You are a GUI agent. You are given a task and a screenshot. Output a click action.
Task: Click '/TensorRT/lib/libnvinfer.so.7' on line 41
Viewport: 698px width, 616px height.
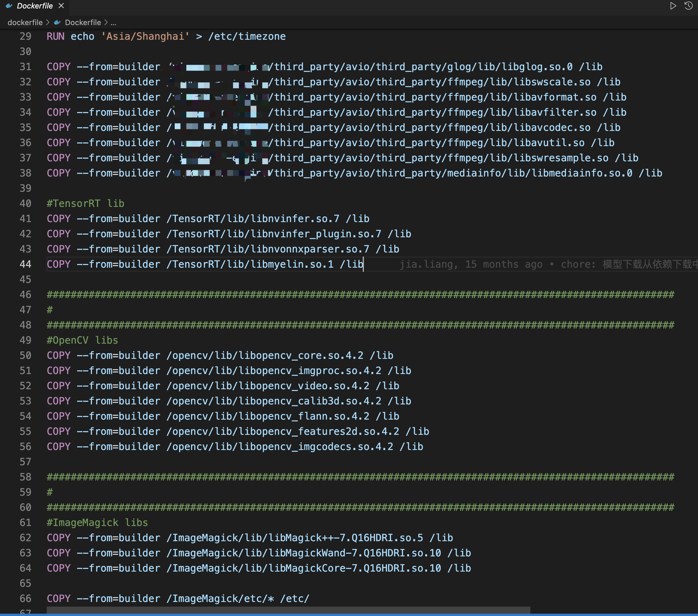click(x=253, y=219)
